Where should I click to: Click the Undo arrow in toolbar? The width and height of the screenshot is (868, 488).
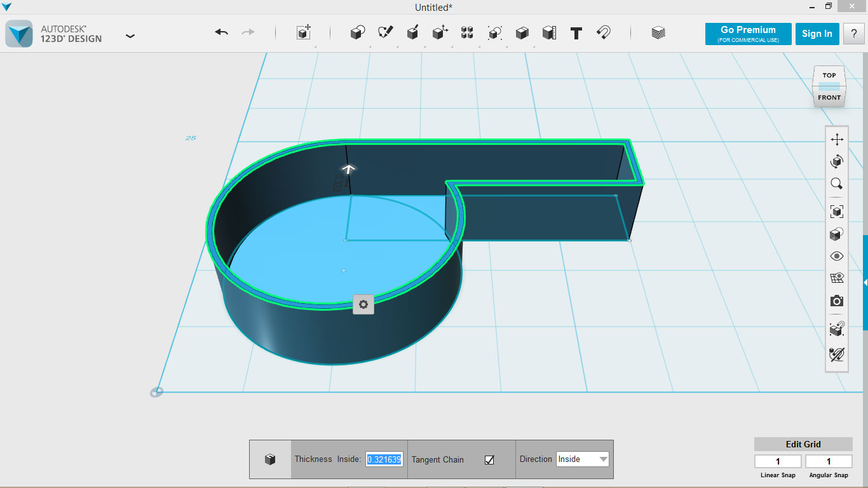click(221, 32)
